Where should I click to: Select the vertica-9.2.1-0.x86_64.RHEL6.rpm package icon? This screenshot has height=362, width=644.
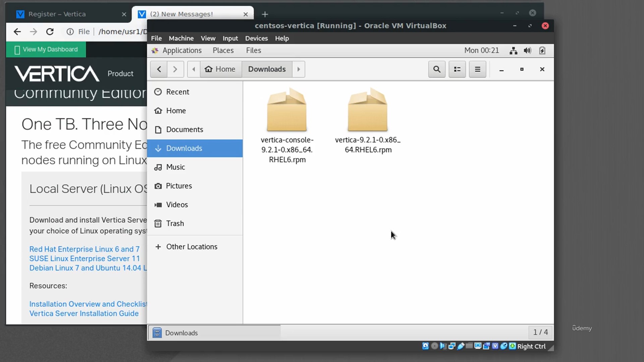click(x=368, y=110)
